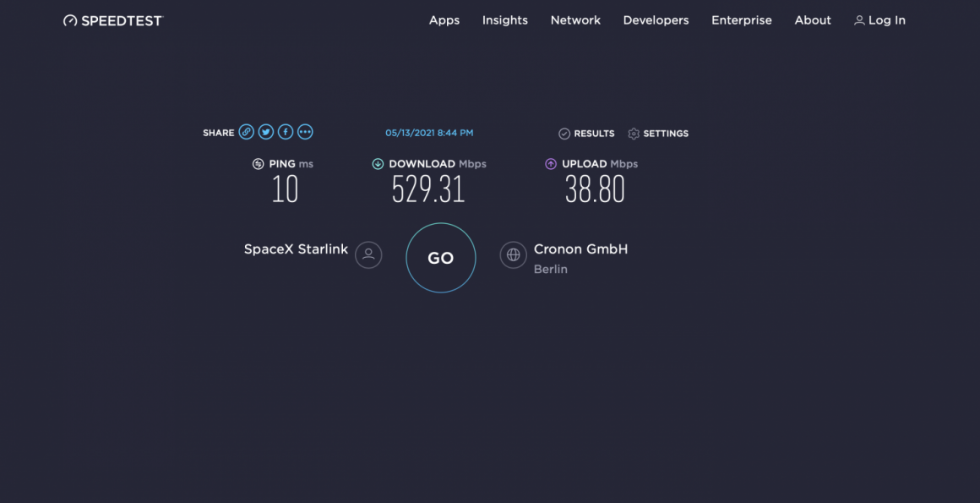Screen dimensions: 980x503
Task: Open more share options icon
Action: pos(305,132)
